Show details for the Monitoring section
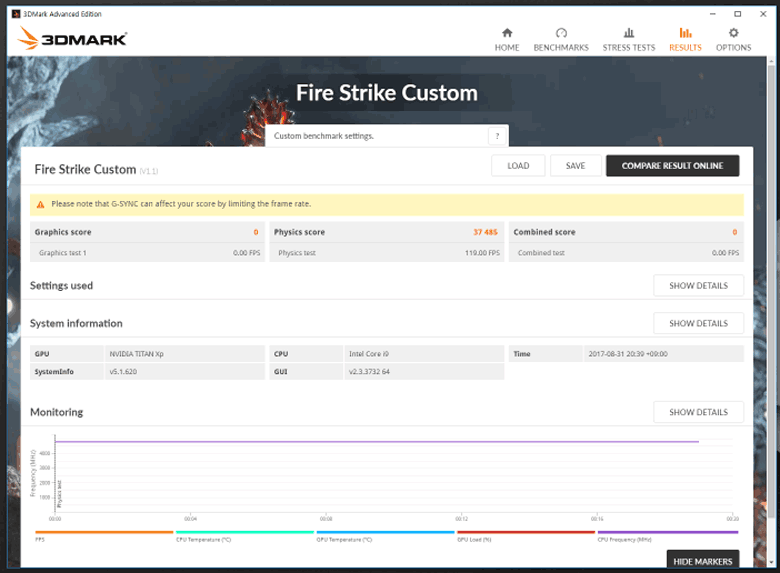780x573 pixels. 698,412
